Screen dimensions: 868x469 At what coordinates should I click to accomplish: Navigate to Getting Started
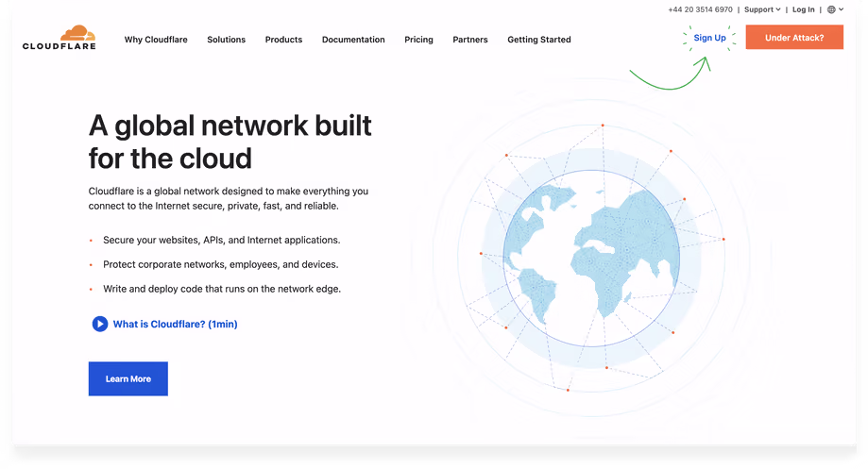538,40
